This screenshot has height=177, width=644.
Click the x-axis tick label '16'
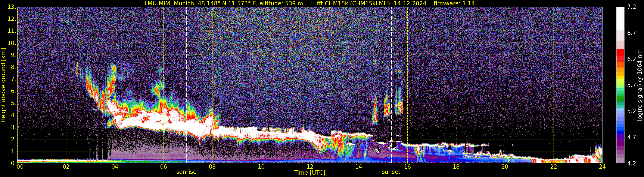[x=407, y=167]
